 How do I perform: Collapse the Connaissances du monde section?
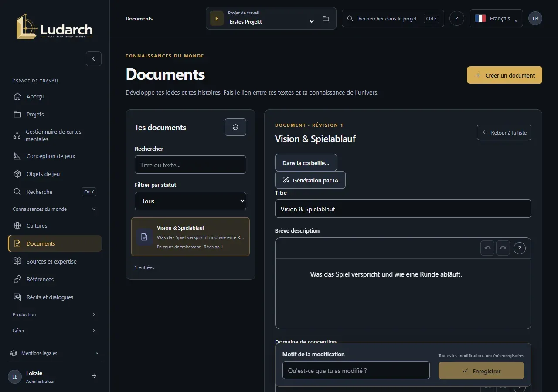pos(54,209)
